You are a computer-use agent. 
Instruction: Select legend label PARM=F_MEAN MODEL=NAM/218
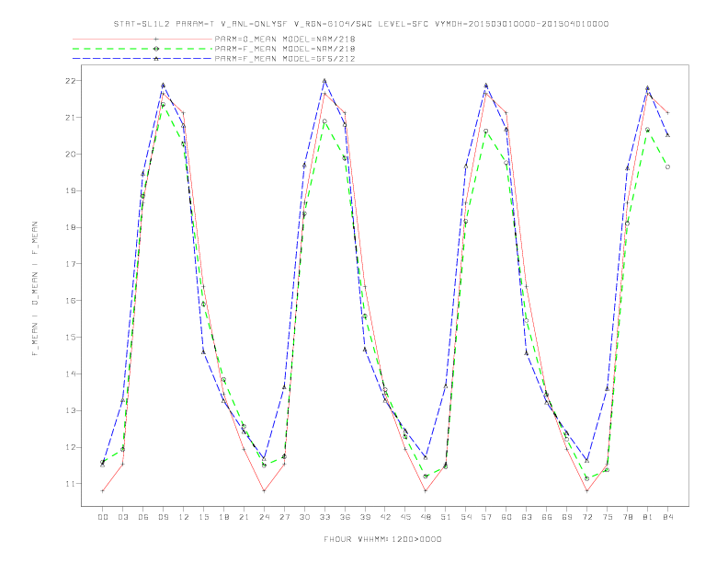click(285, 49)
